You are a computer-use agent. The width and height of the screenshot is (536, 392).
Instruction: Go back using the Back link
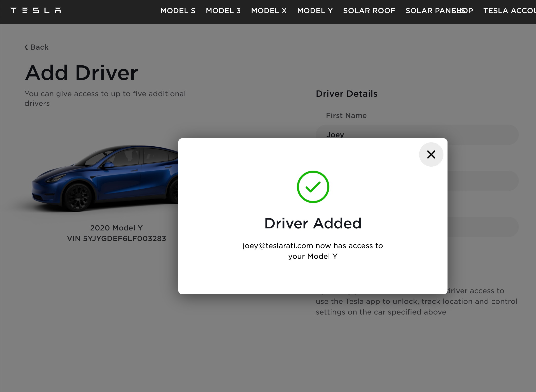pyautogui.click(x=37, y=47)
